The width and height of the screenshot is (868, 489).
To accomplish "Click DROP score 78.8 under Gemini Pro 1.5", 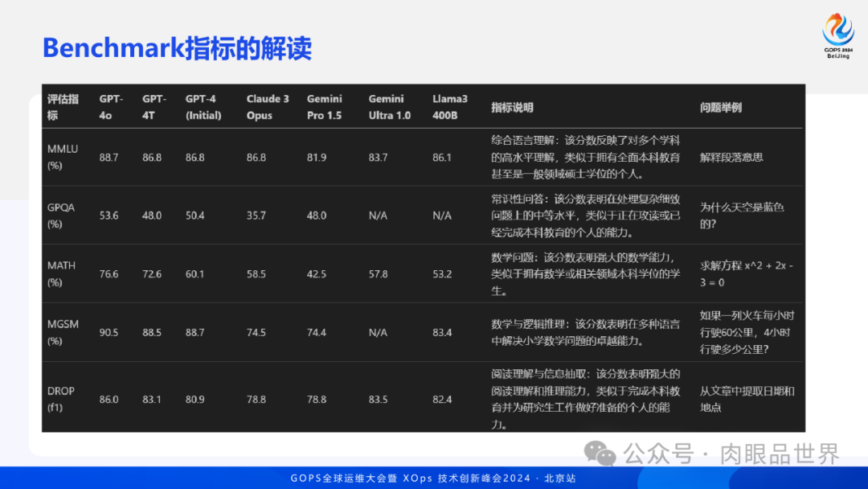I will point(317,399).
